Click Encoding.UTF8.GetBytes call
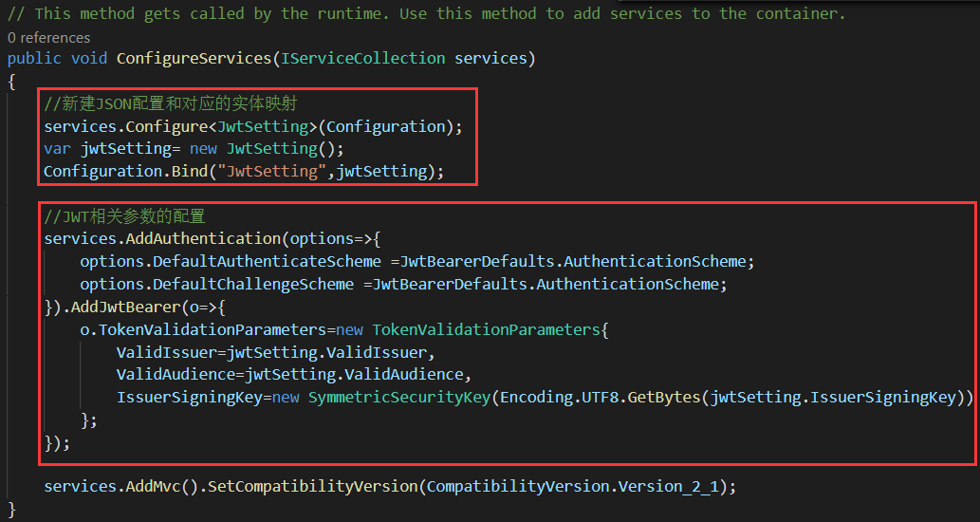 [x=600, y=398]
